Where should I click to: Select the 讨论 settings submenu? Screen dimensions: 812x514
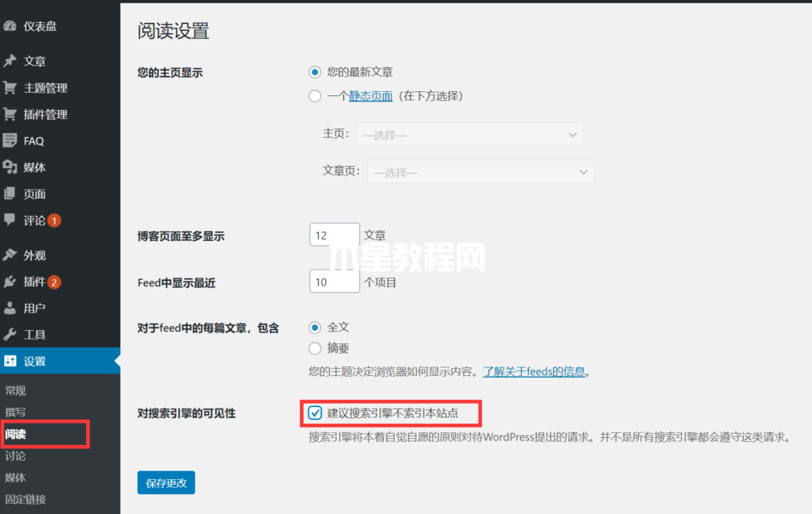pos(16,456)
